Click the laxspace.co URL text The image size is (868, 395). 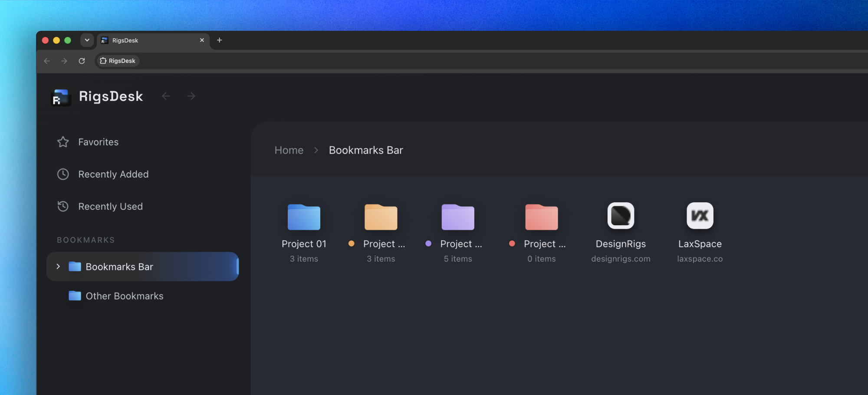[x=700, y=259]
